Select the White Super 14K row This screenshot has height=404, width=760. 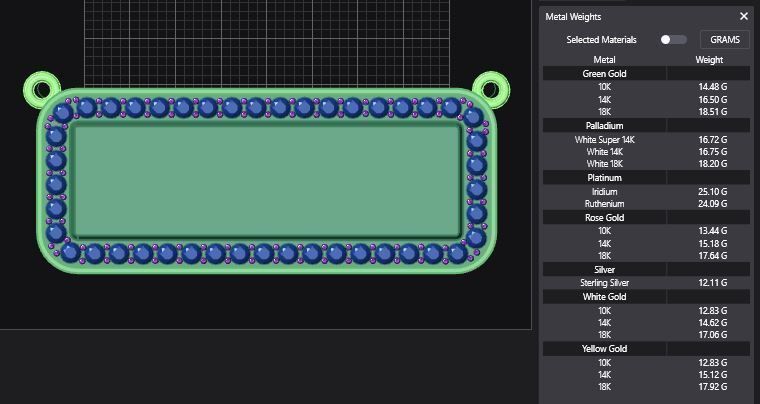coord(647,140)
